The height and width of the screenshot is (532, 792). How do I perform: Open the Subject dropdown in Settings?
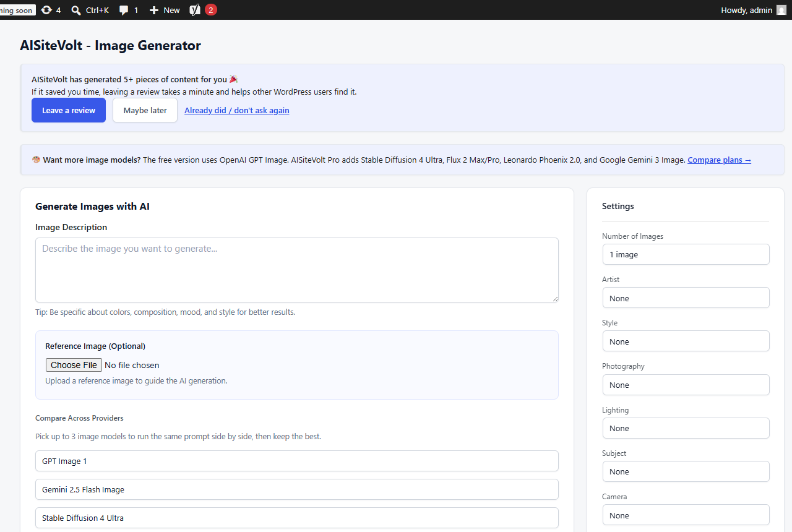point(686,471)
